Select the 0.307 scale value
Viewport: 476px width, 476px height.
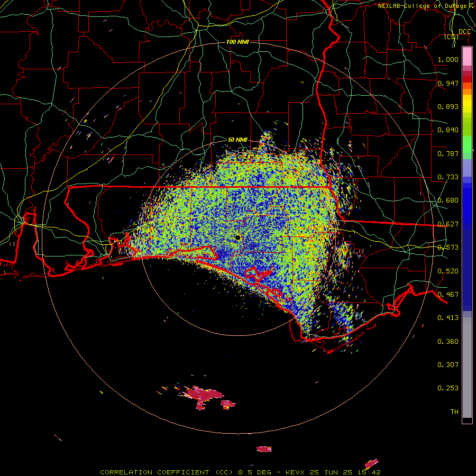click(448, 365)
